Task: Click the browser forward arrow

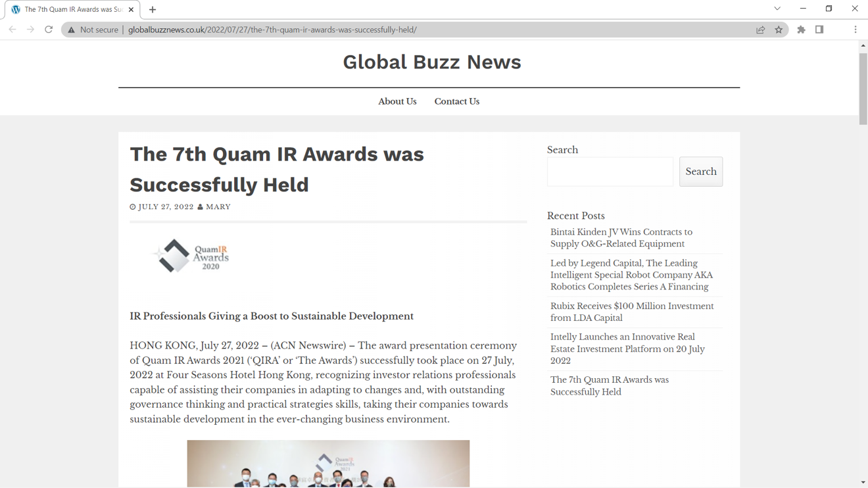Action: (30, 30)
